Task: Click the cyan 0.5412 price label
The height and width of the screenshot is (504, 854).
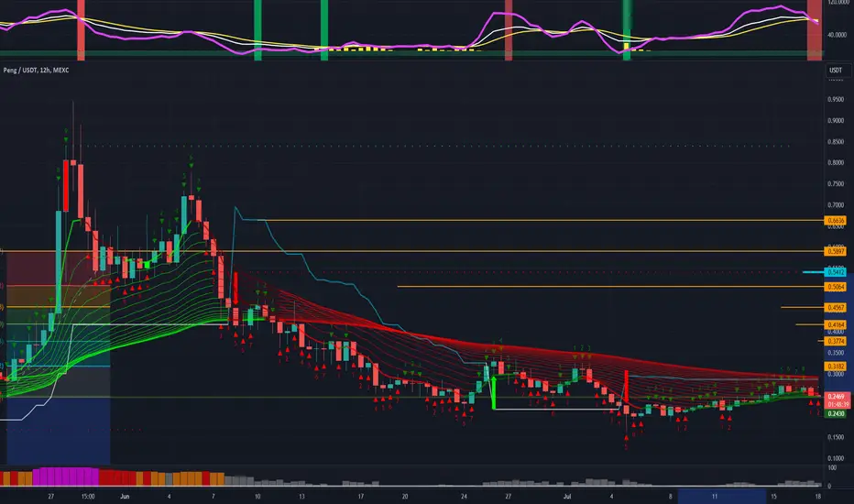Action: 835,272
